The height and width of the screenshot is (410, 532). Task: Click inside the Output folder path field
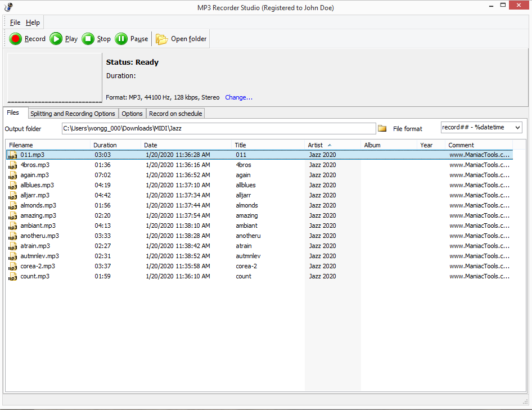(x=218, y=128)
